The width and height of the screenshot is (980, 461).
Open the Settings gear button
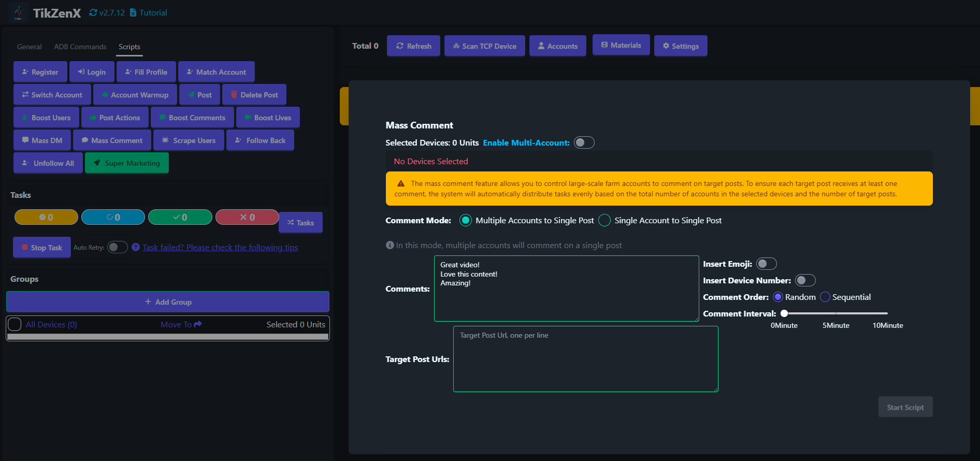tap(681, 46)
